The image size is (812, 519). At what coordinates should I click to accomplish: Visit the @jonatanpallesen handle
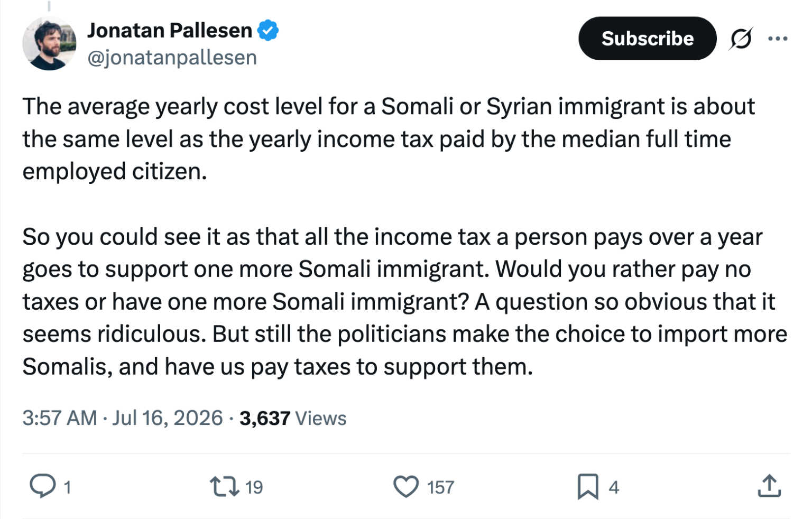click(x=172, y=58)
